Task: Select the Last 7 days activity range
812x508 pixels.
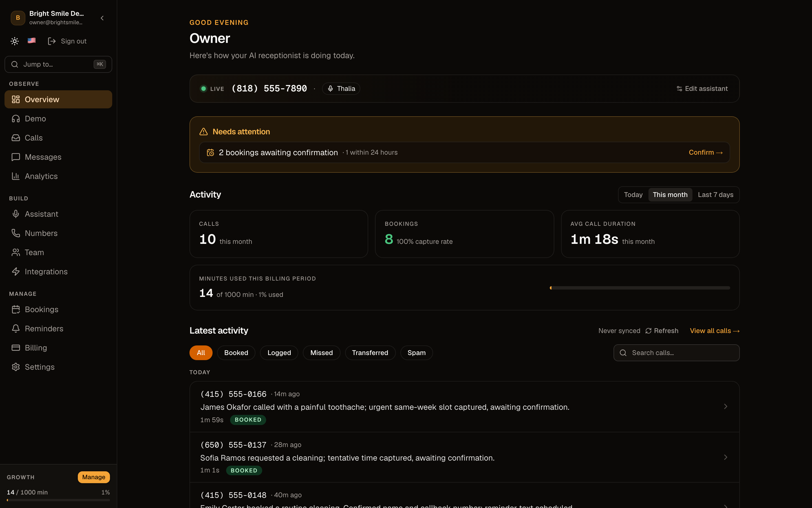Action: pos(715,195)
